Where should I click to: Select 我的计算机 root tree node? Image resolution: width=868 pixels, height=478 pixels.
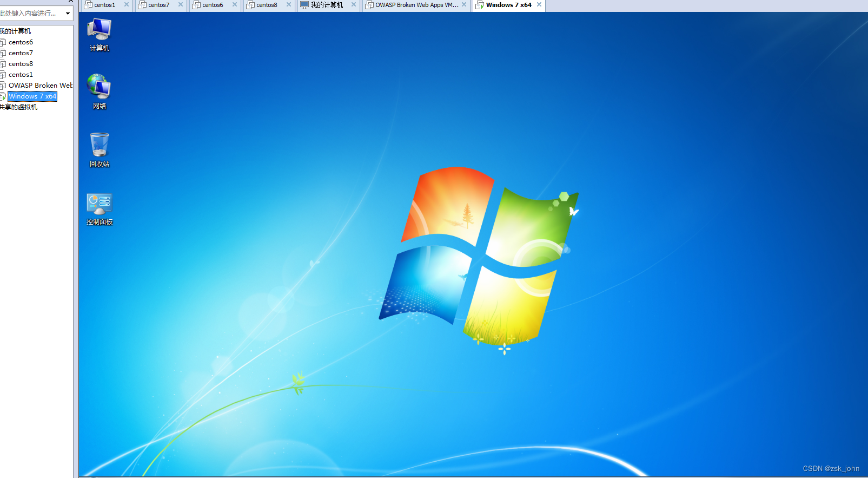point(16,31)
